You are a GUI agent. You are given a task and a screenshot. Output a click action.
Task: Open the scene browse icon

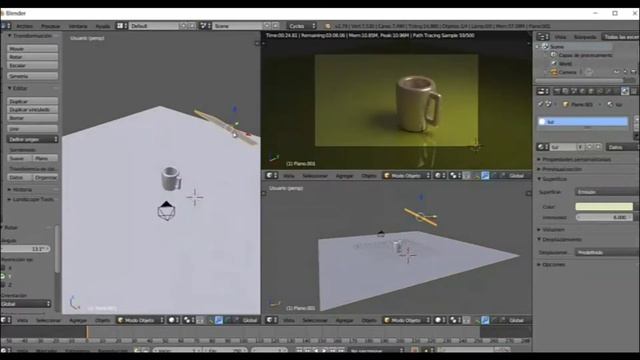(x=205, y=26)
